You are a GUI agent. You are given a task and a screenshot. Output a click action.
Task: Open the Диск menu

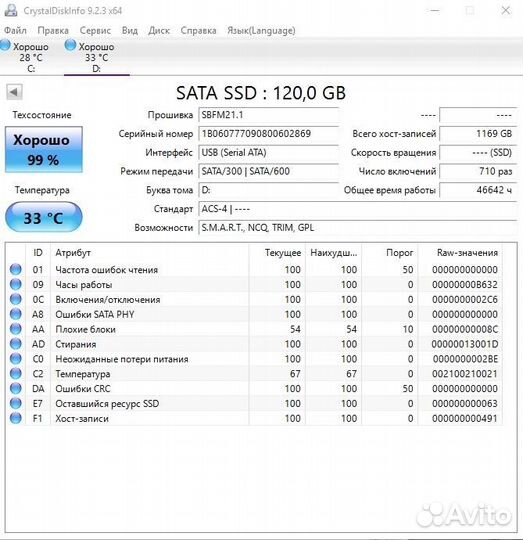coord(159,31)
